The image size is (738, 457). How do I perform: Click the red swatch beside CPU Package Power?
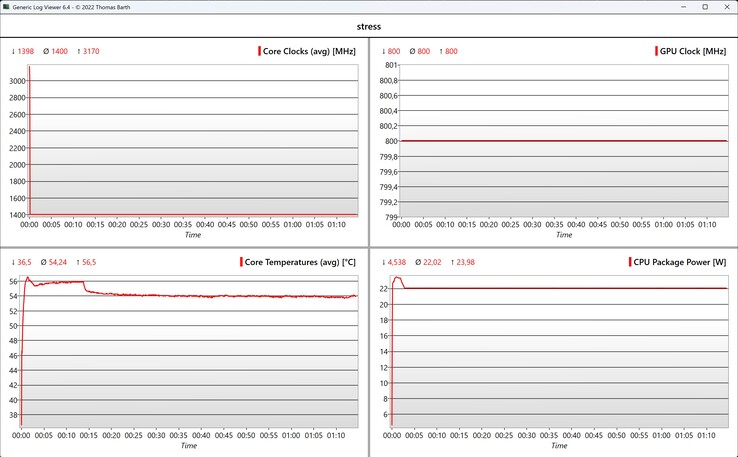point(630,262)
